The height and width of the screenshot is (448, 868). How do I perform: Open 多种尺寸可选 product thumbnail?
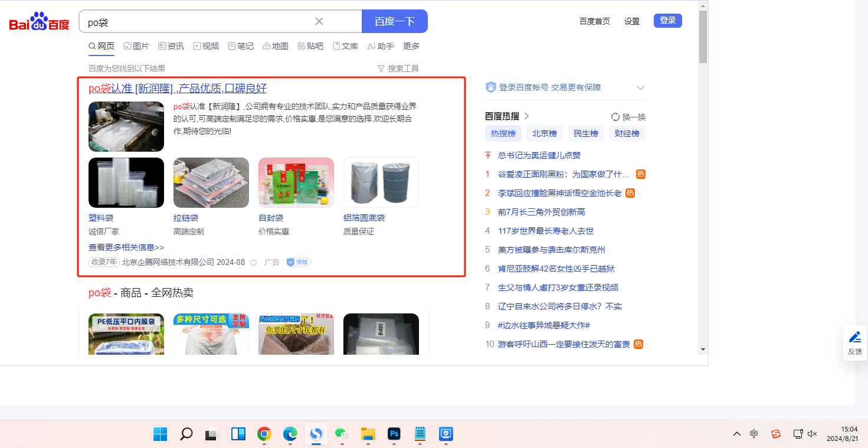(x=211, y=334)
